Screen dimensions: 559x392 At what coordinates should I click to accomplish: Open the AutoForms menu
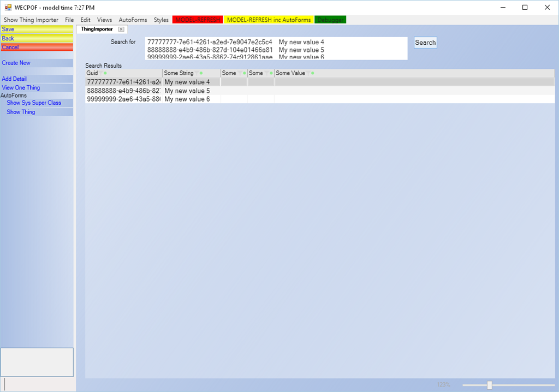tap(133, 20)
